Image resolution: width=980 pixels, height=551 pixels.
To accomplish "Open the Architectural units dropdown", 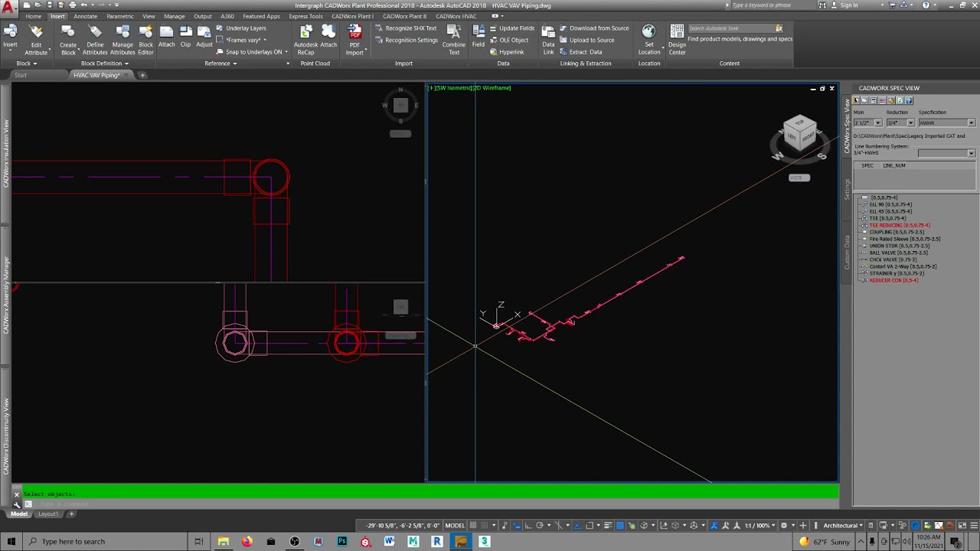I will [843, 525].
